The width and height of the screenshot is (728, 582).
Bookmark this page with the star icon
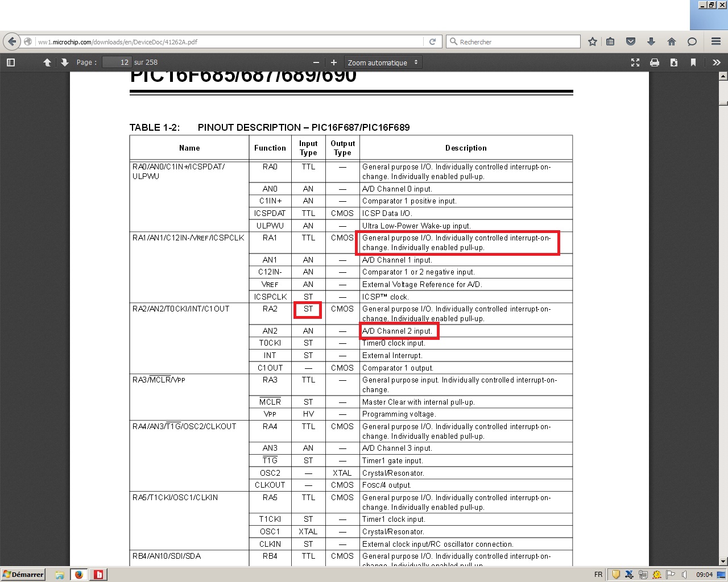point(593,41)
